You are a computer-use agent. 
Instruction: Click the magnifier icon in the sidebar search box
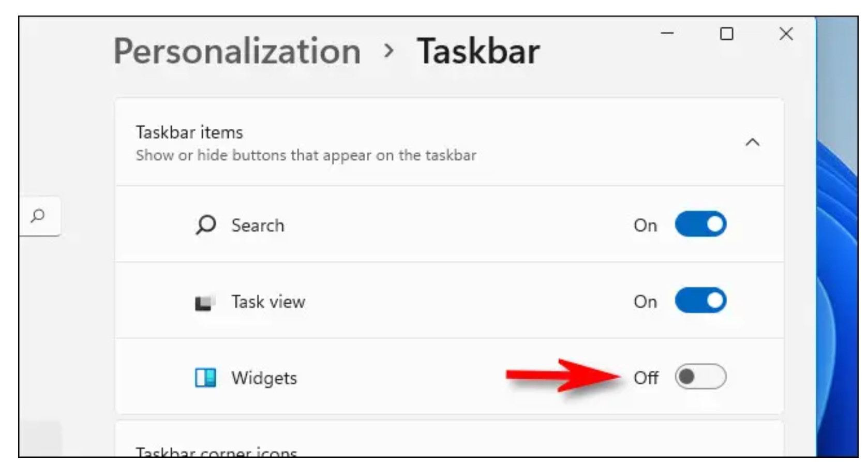38,216
